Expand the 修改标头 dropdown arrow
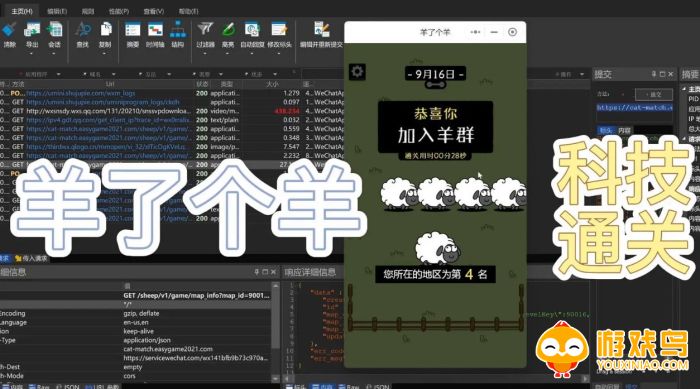 pos(279,54)
